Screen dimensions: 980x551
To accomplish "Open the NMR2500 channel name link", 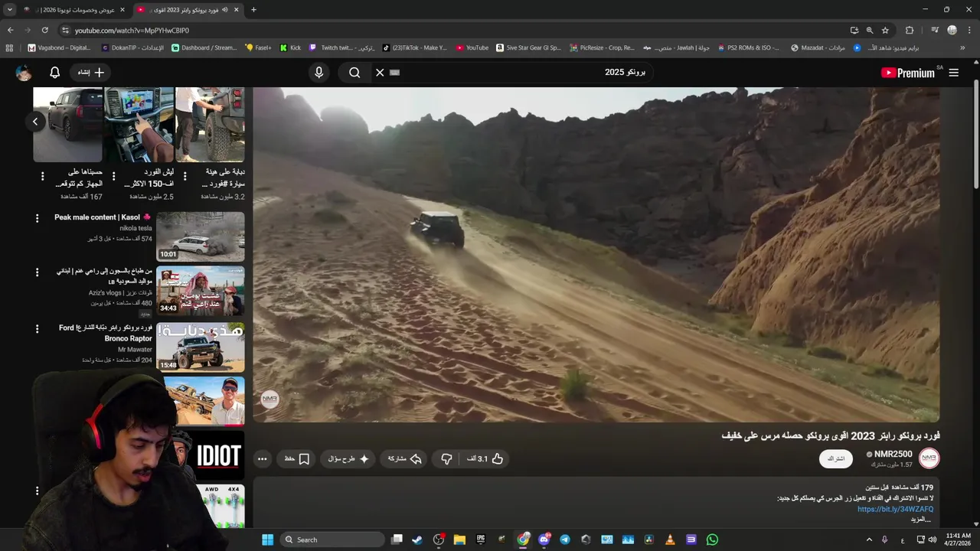I will coord(893,454).
